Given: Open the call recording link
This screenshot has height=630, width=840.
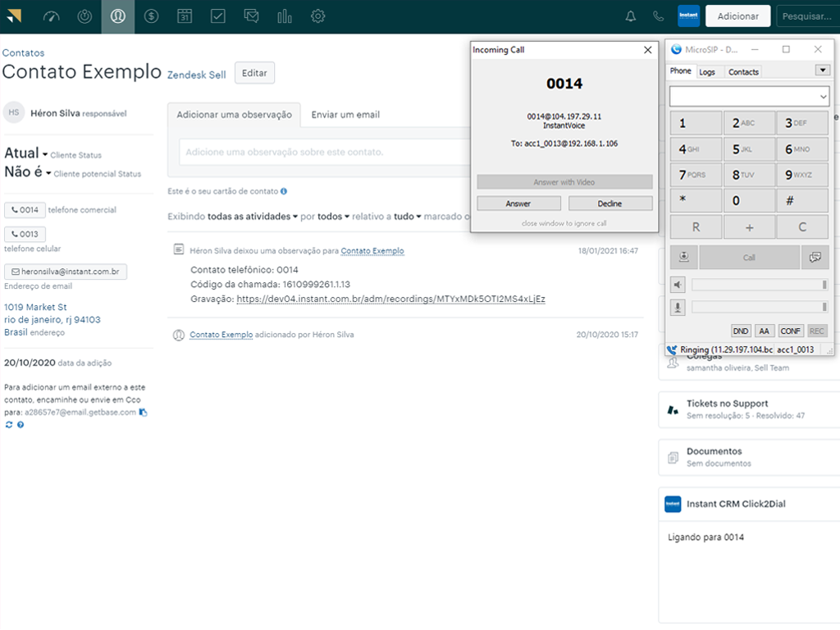Looking at the screenshot, I should 390,299.
